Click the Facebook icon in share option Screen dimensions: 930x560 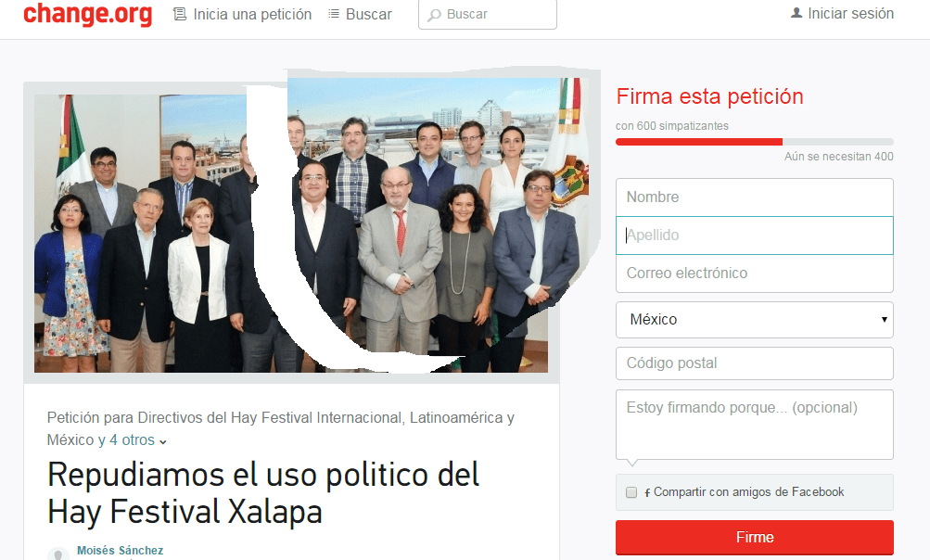click(x=647, y=492)
